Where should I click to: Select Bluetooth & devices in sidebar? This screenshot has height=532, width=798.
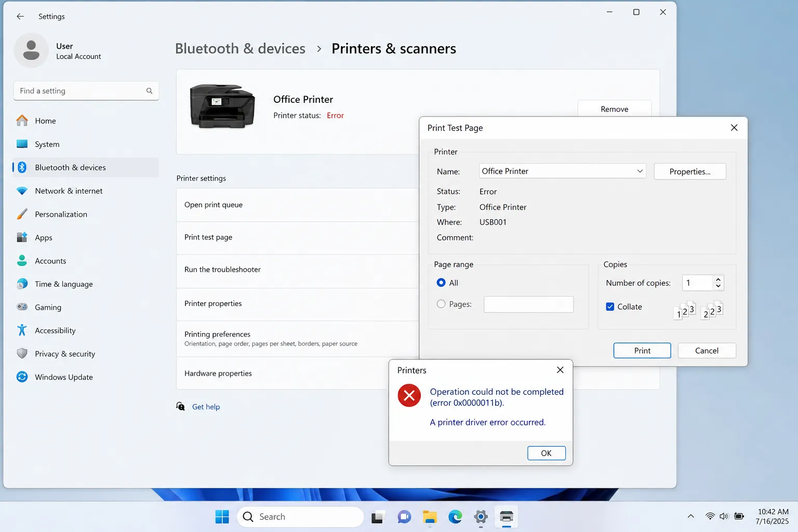click(x=86, y=167)
